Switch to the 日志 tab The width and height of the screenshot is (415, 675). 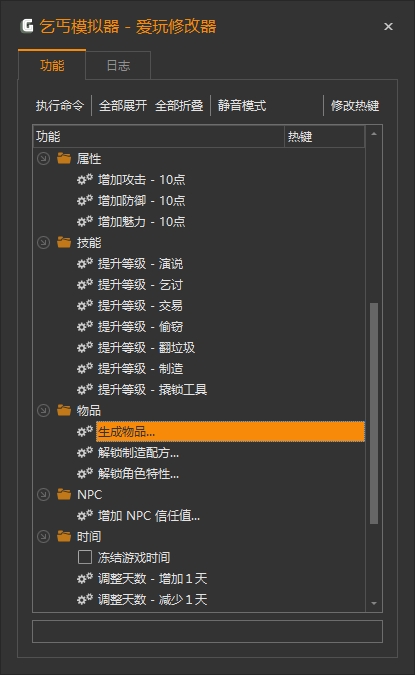(118, 65)
